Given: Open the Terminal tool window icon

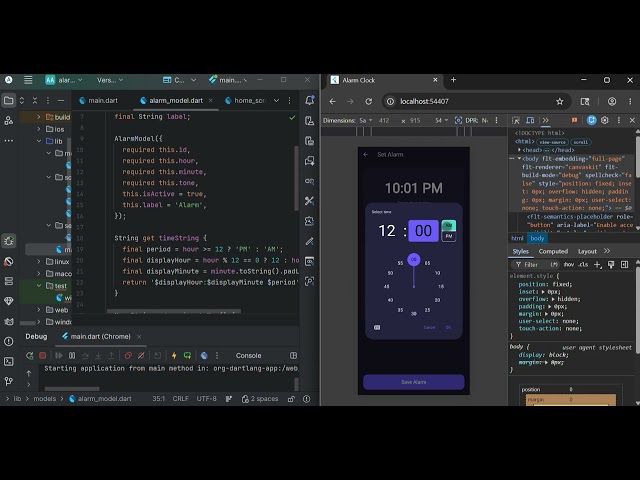Looking at the screenshot, I should pos(9,361).
